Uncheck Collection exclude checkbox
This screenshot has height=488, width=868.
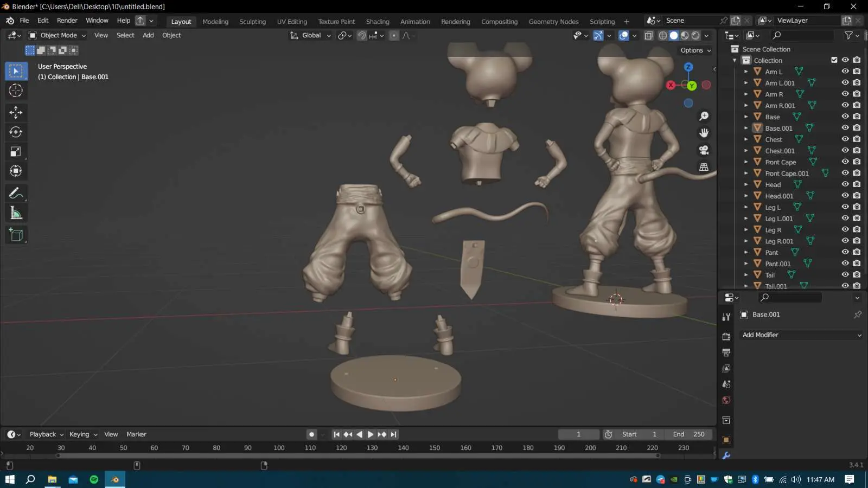coord(834,60)
